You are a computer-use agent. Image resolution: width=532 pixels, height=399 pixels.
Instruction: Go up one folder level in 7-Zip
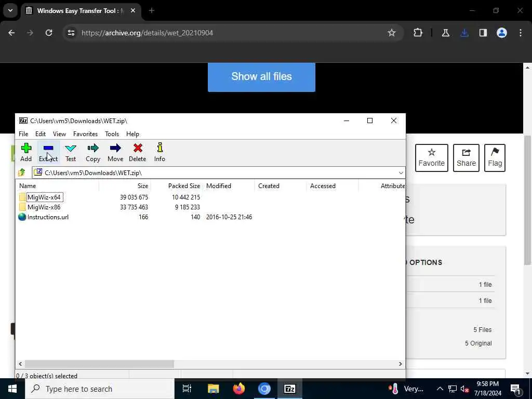point(22,172)
